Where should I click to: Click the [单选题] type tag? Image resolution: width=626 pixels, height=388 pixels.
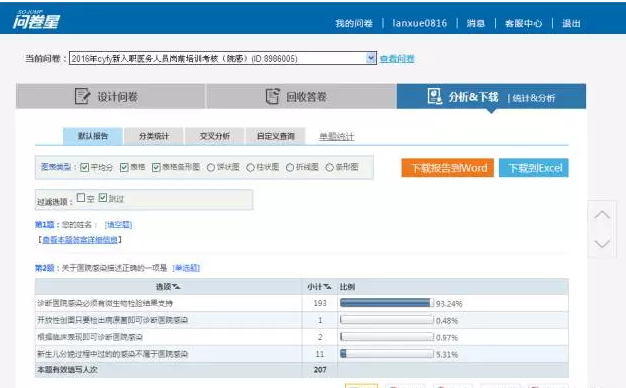tap(186, 268)
